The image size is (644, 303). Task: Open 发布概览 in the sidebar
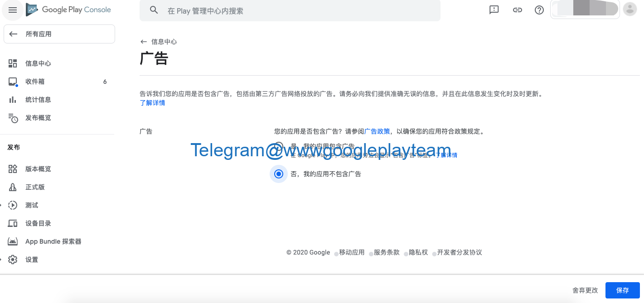[x=38, y=118]
